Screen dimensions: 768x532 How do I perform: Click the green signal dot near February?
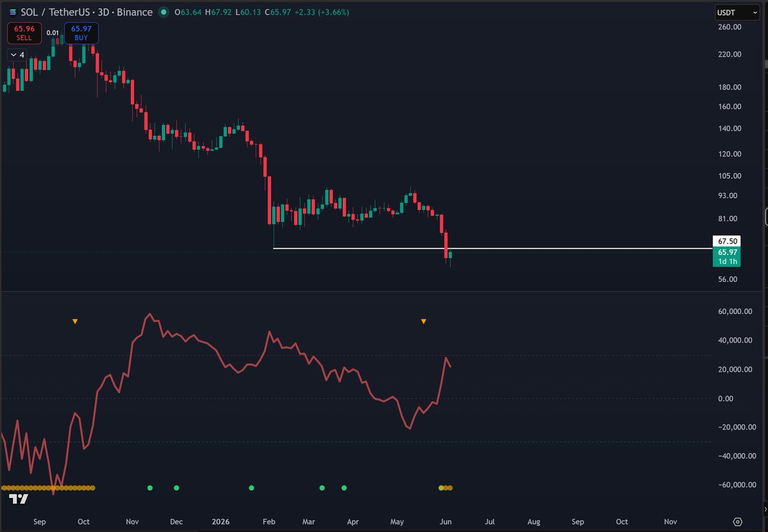pos(251,488)
